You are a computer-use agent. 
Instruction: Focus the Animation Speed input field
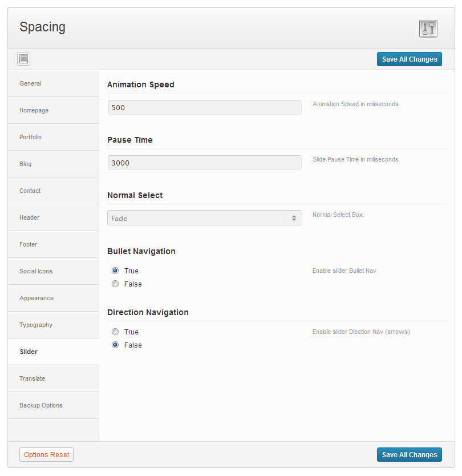204,107
